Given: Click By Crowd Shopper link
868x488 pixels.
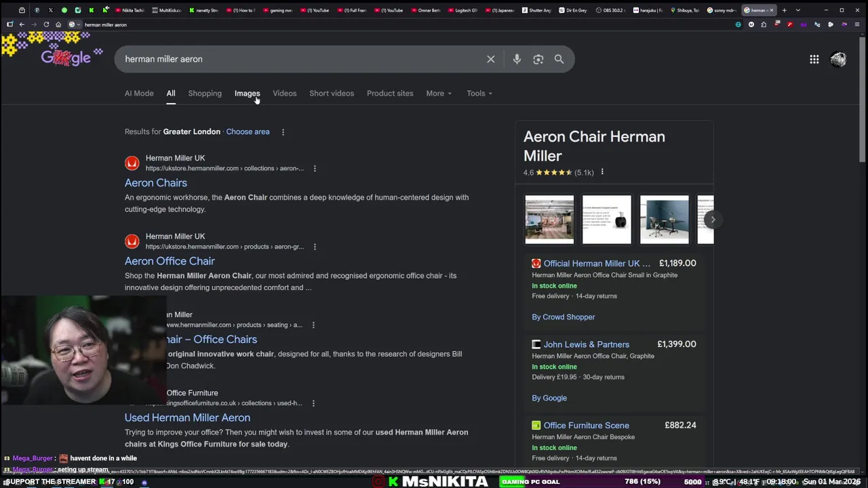Looking at the screenshot, I should tap(563, 317).
